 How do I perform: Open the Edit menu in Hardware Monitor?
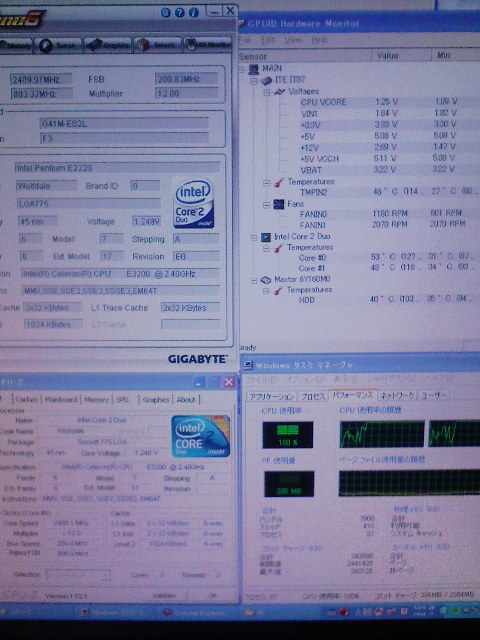(268, 40)
